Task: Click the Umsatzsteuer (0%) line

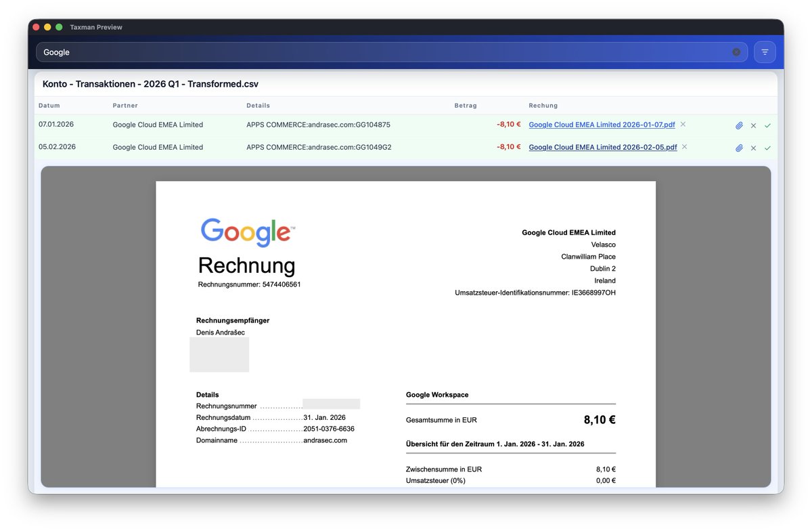Action: 511,481
